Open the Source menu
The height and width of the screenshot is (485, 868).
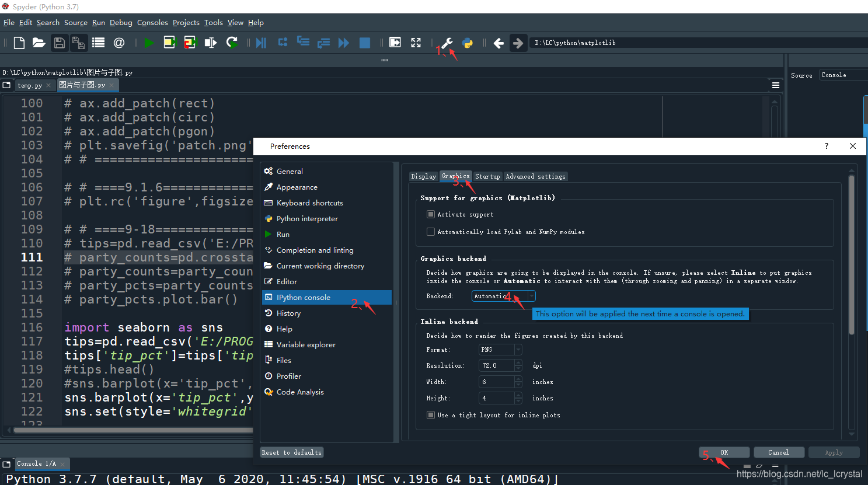click(76, 23)
